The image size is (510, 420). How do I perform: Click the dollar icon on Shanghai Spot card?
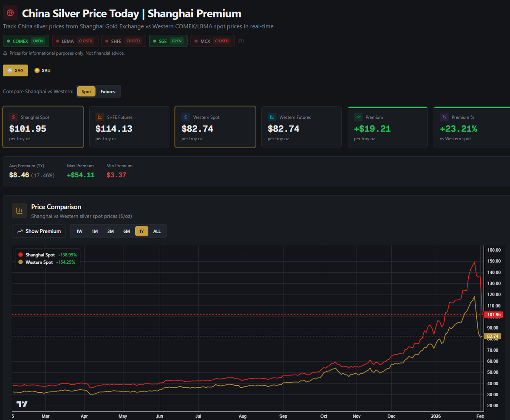14,117
